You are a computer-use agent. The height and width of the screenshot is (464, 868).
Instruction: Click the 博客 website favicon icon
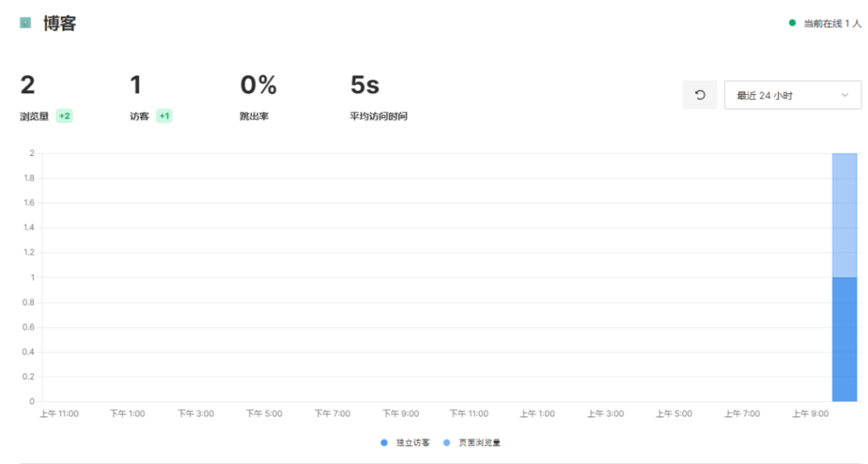pos(25,23)
